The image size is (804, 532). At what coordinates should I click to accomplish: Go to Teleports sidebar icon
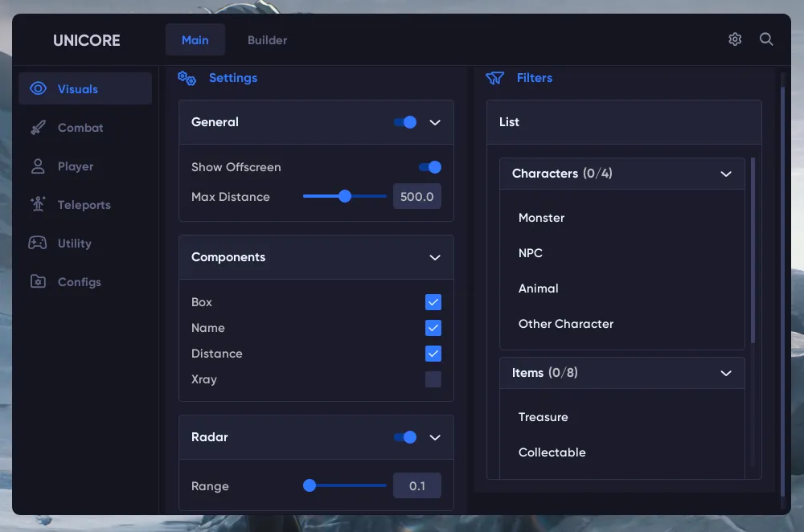[38, 205]
